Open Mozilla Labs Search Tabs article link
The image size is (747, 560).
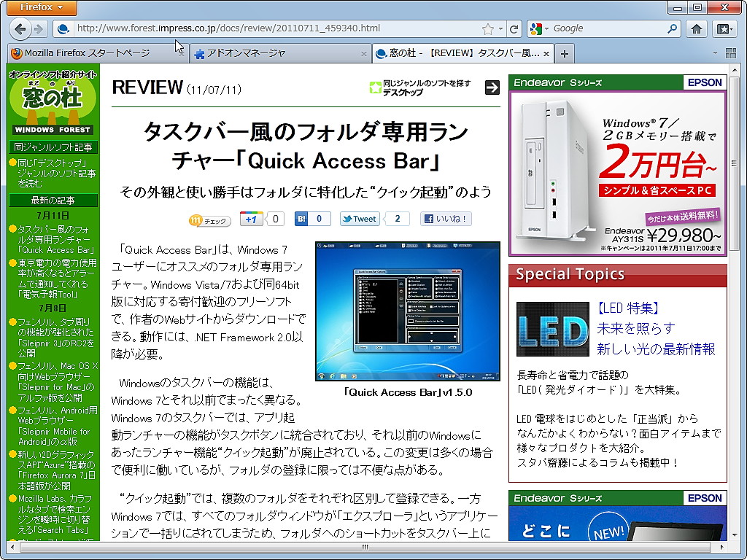55,514
